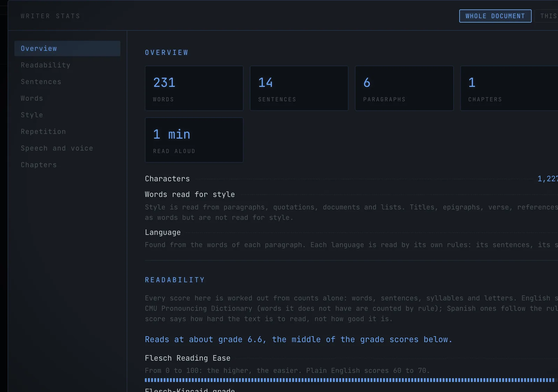
Task: Click the Overview section heading
Action: click(167, 53)
